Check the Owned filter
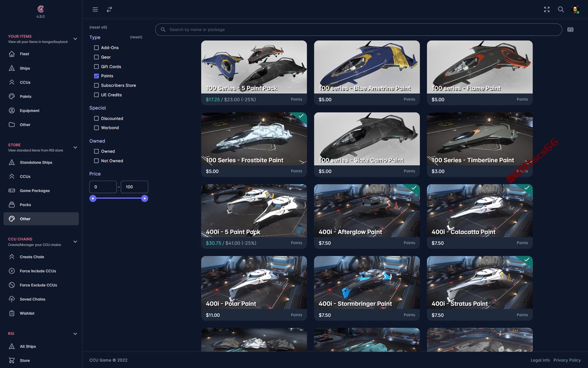 coord(96,151)
